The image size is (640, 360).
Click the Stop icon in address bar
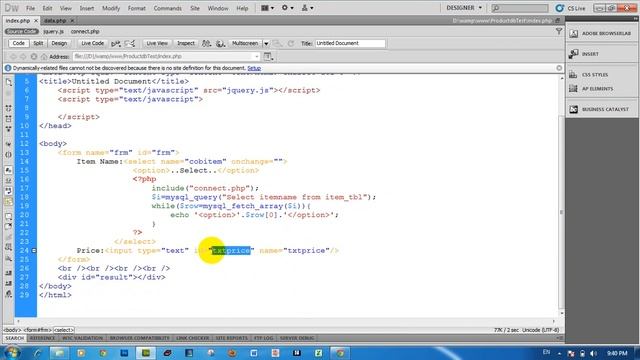[x=34, y=57]
